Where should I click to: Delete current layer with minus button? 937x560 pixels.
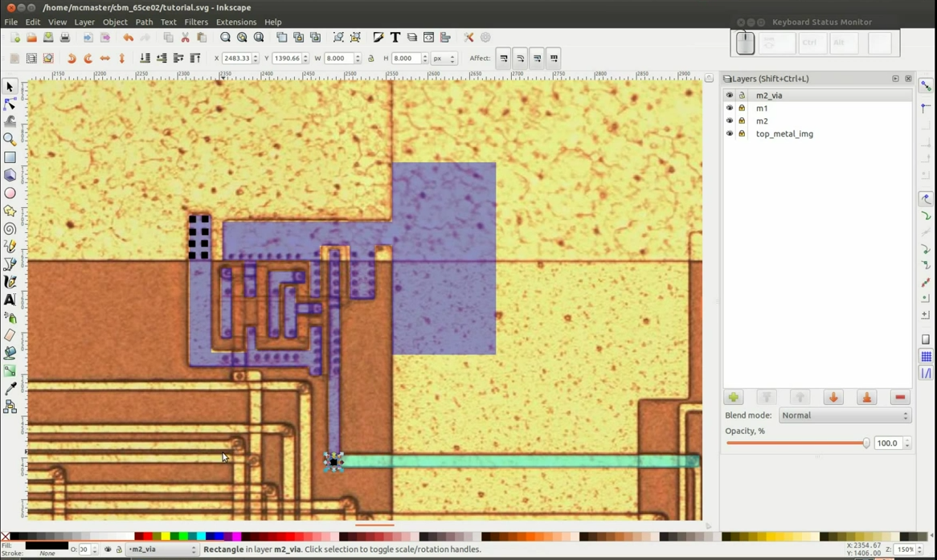pos(900,398)
